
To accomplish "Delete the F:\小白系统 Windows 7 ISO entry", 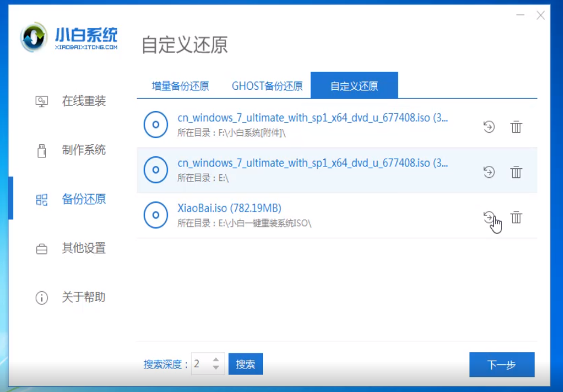I will (516, 127).
